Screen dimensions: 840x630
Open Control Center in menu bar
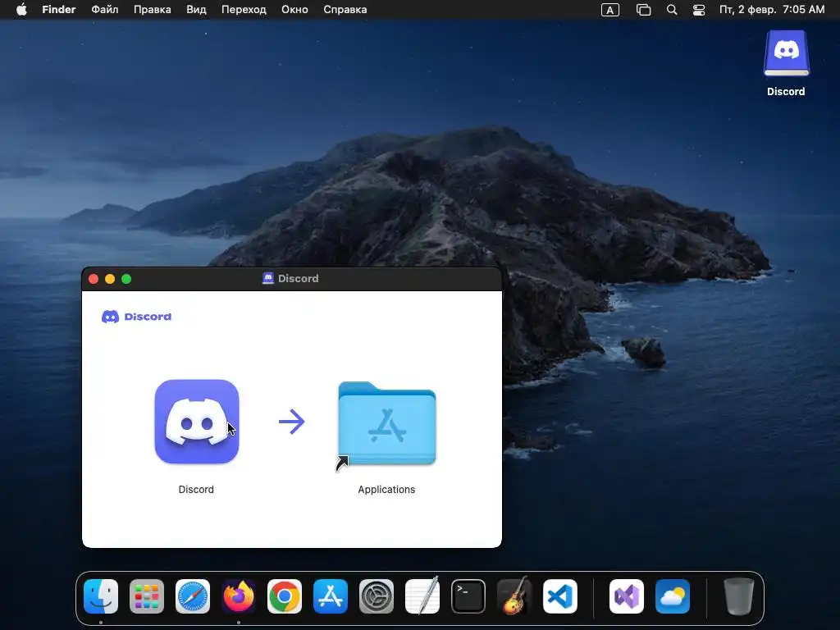(699, 10)
